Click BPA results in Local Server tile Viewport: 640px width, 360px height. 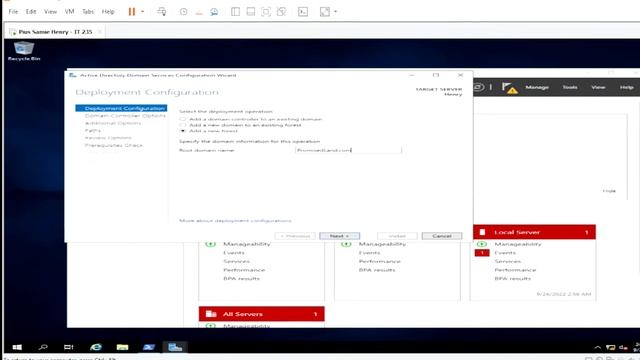coord(513,279)
